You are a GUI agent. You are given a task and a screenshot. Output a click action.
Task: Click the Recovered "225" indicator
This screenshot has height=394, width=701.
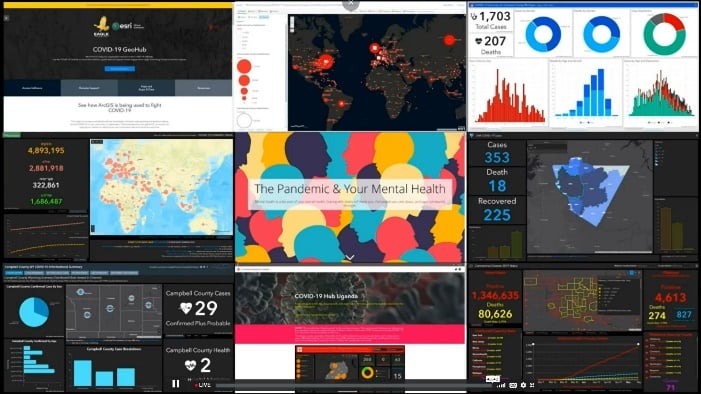click(x=497, y=215)
